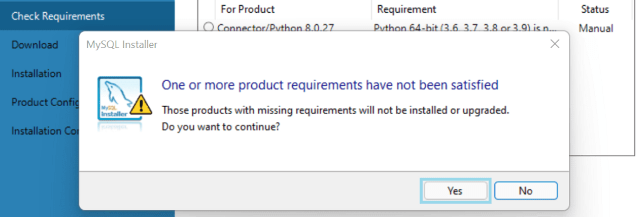Close the MySQL Installer dialog
Viewport: 644px width, 217px height.
(x=555, y=44)
